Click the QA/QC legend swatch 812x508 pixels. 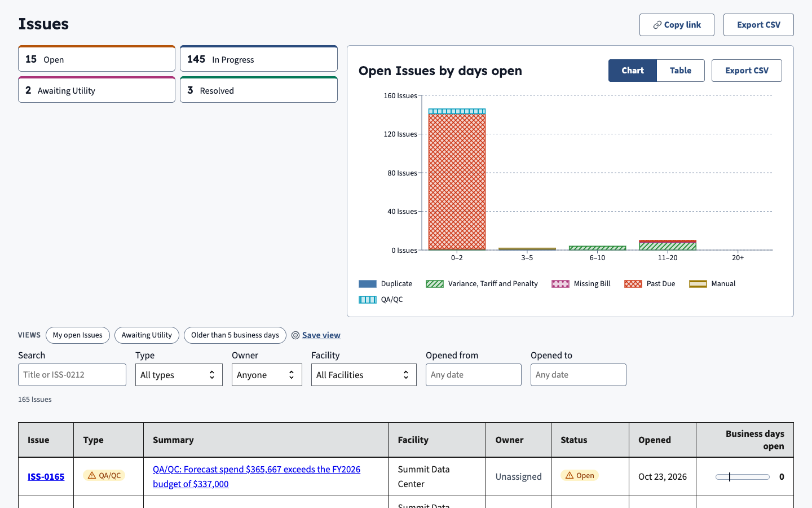(368, 300)
